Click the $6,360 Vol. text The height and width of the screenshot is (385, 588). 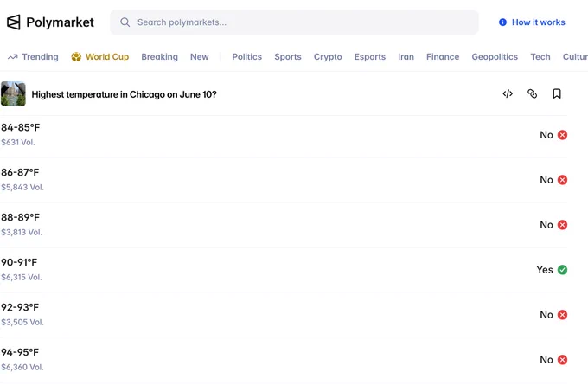[22, 368]
